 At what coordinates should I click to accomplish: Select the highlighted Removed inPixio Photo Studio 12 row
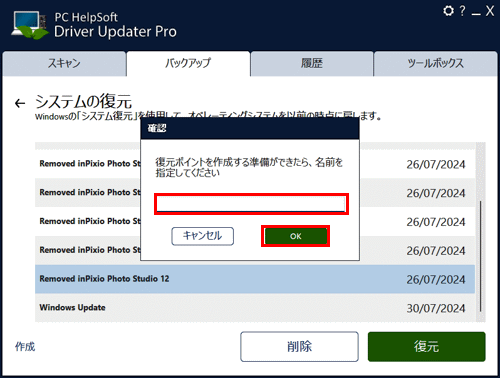(x=255, y=279)
